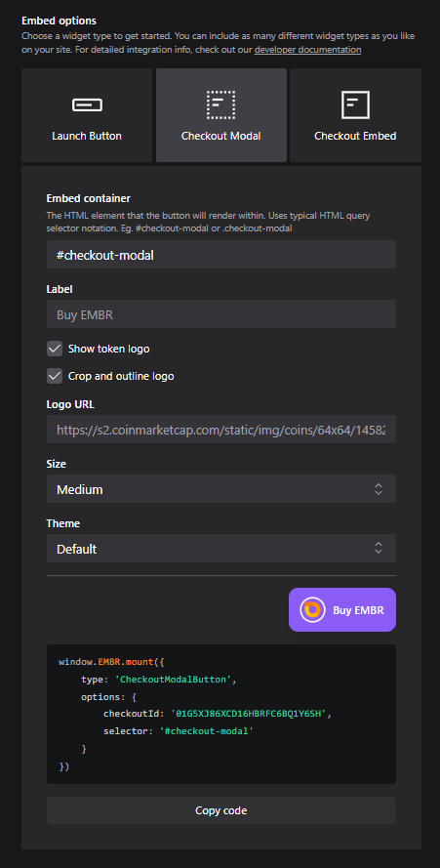Viewport: 440px width, 868px height.
Task: Click the Theme field up-down chevron icon
Action: tap(379, 548)
